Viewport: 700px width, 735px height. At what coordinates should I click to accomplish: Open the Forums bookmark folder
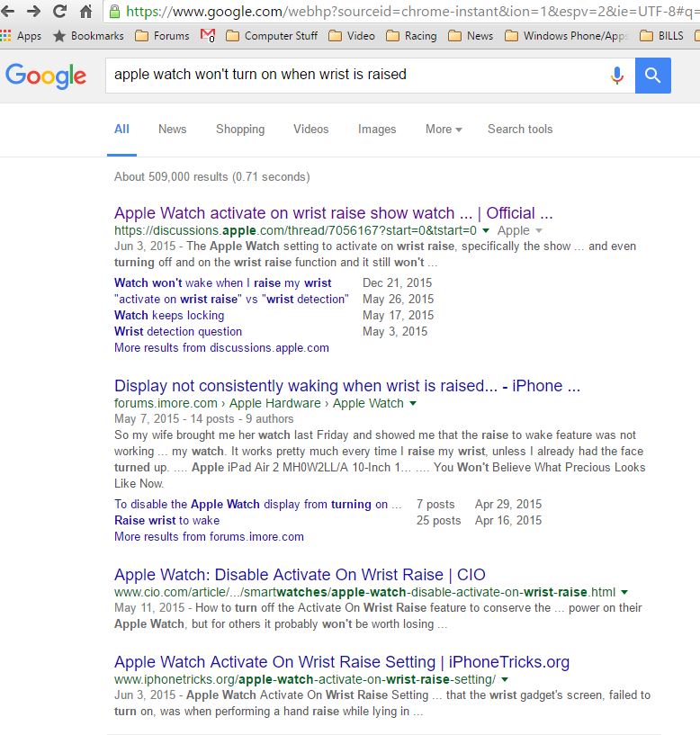(x=162, y=36)
